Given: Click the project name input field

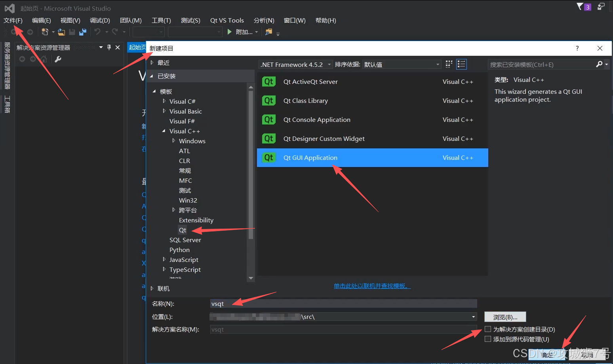Looking at the screenshot, I should click(x=343, y=303).
